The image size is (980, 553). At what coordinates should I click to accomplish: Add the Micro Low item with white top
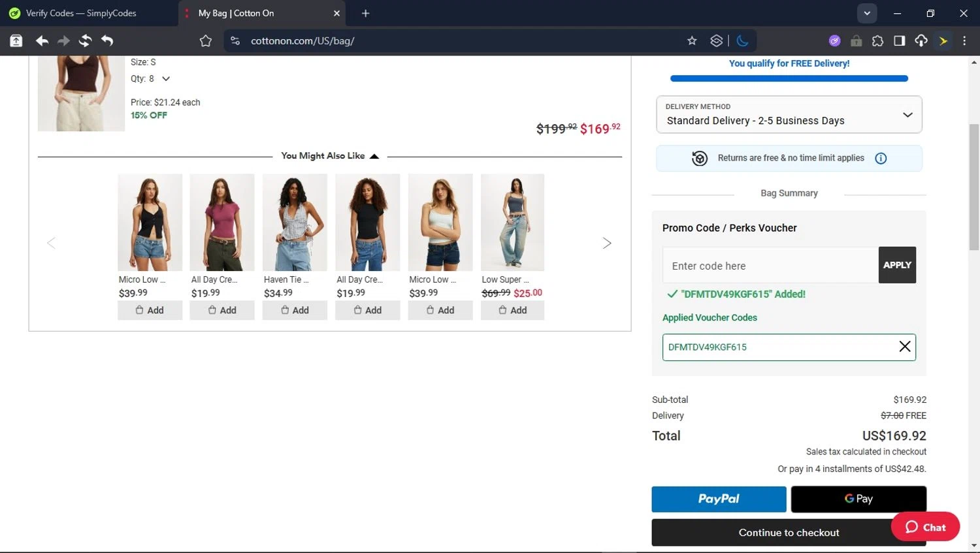[440, 310]
